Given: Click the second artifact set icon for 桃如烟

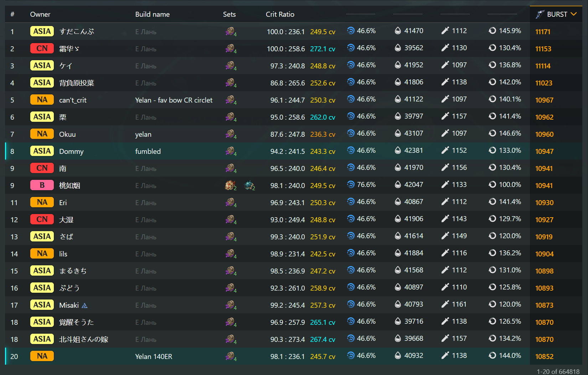Looking at the screenshot, I should pos(249,185).
